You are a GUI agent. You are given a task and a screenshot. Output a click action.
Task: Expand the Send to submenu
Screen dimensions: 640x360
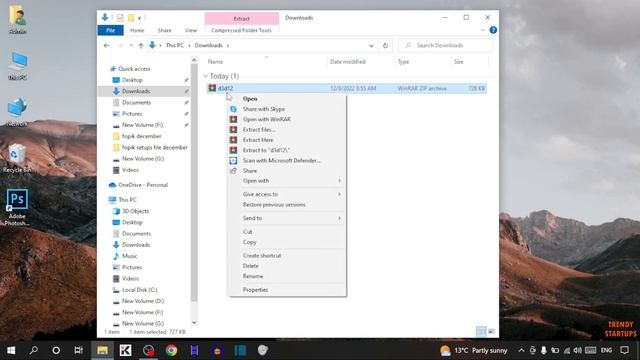point(287,218)
